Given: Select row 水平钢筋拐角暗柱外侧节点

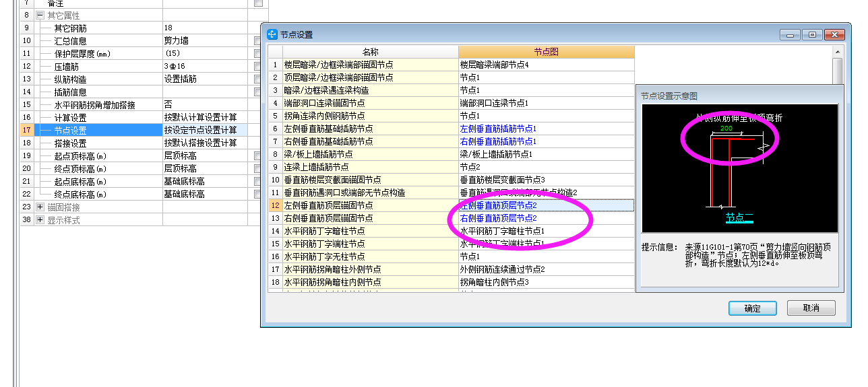Looking at the screenshot, I should pyautogui.click(x=371, y=269).
